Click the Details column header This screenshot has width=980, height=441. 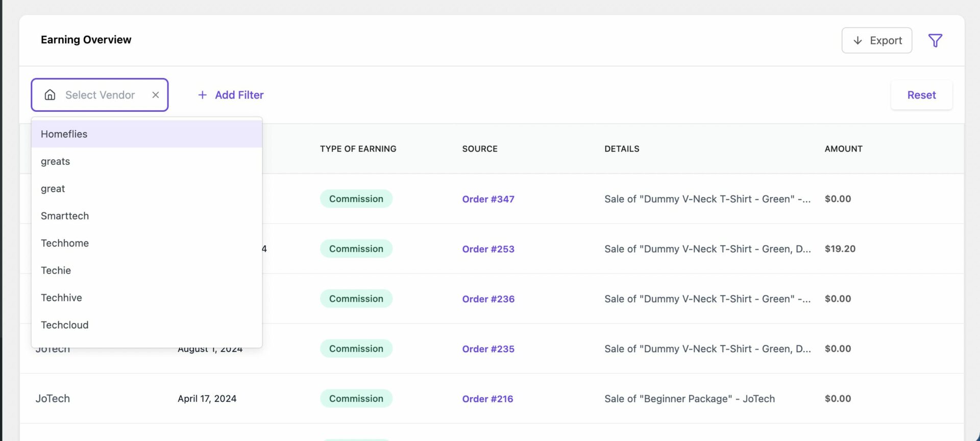coord(622,149)
